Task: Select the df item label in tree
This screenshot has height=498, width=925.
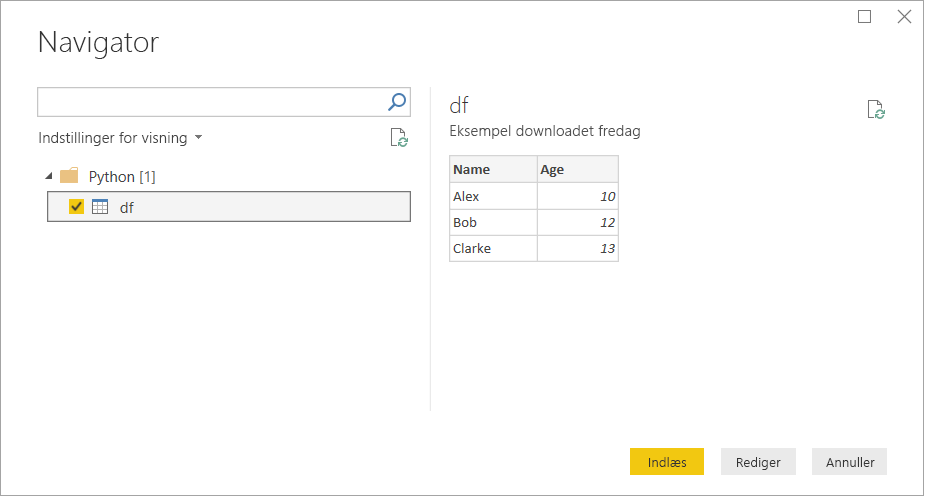Action: click(127, 207)
